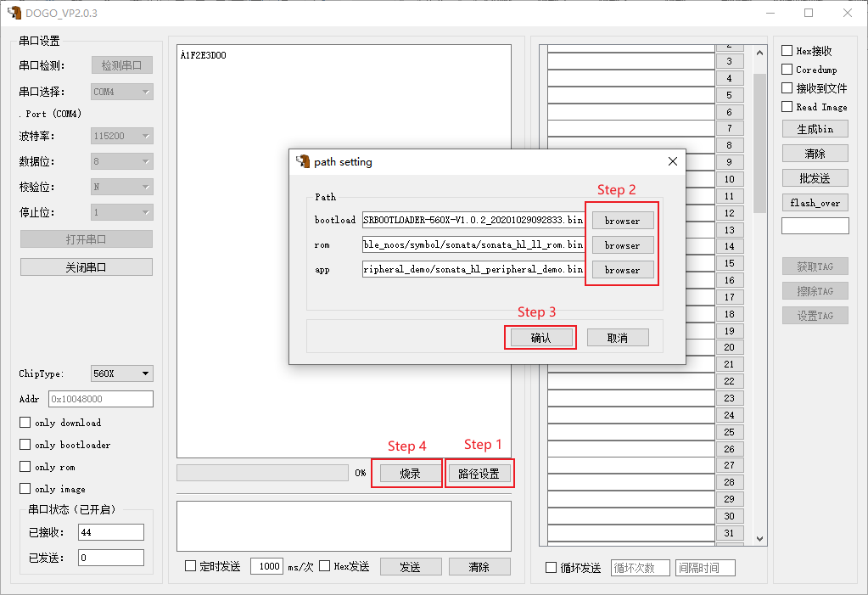
Task: Confirm path settings with 确认
Action: click(x=540, y=338)
